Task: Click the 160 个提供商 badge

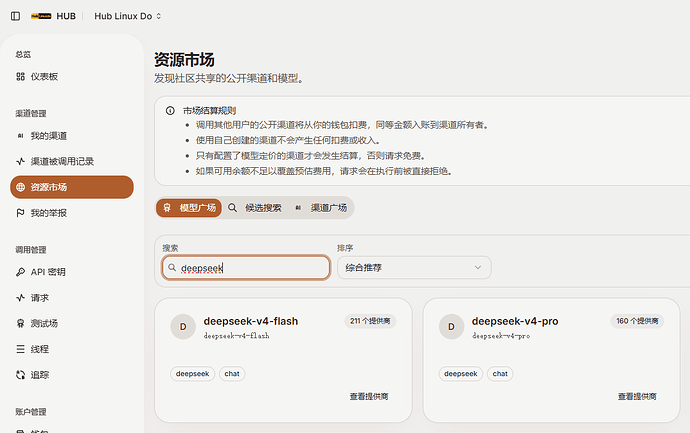Action: (637, 321)
